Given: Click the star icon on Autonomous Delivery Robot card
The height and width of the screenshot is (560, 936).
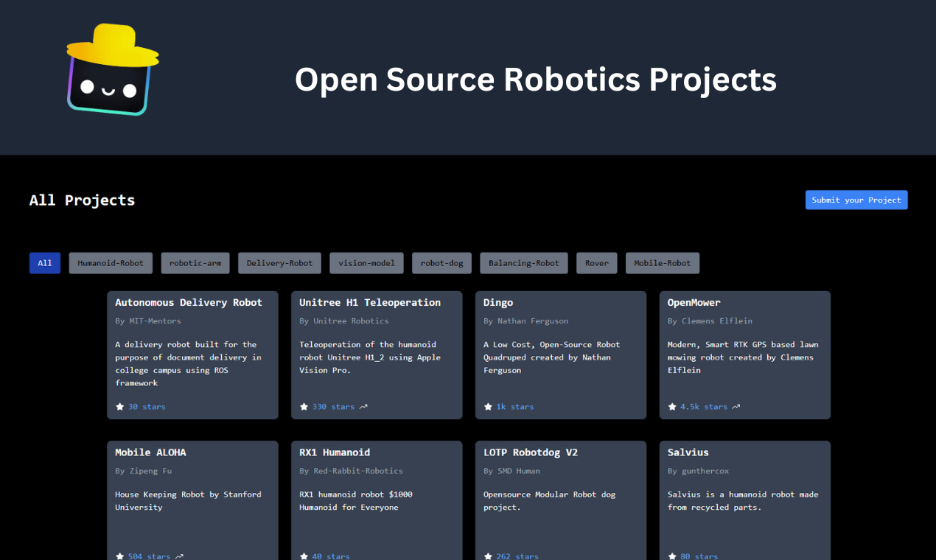Looking at the screenshot, I should (119, 407).
